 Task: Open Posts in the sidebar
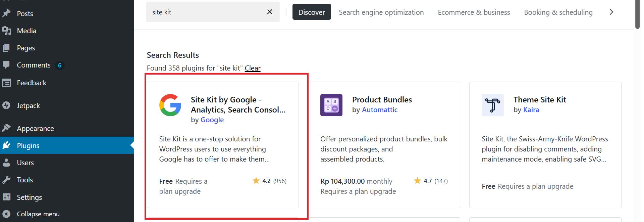coord(25,13)
